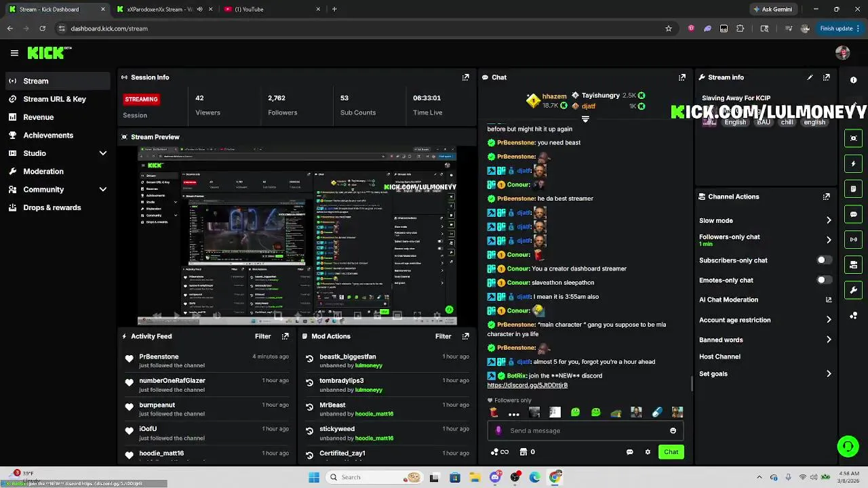Edit stream info with pencil icon

[810, 77]
